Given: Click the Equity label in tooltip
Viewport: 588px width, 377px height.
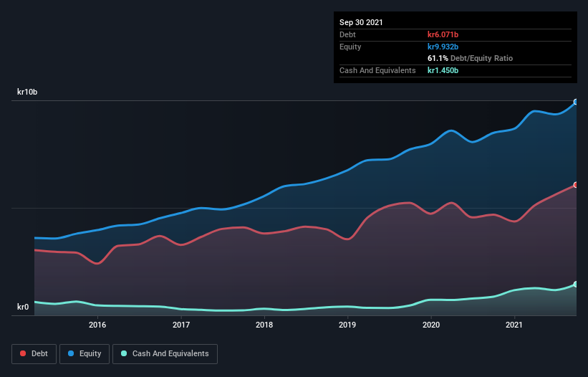Looking at the screenshot, I should point(350,47).
